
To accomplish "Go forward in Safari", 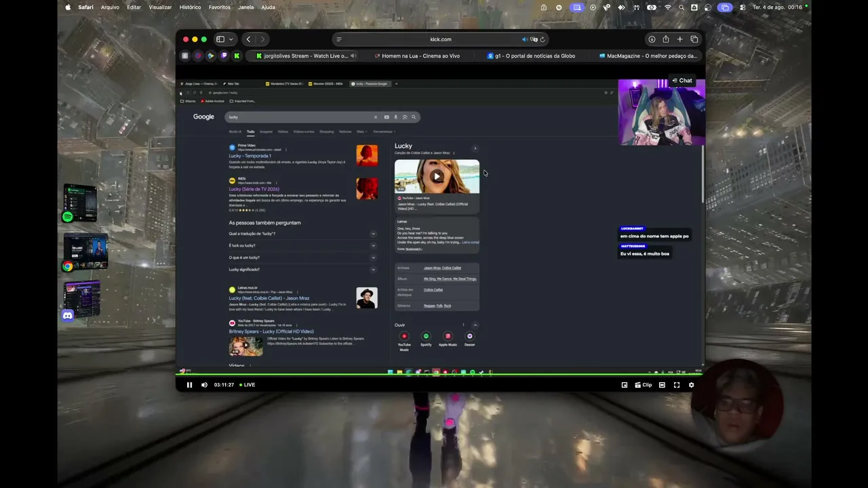I will pyautogui.click(x=262, y=39).
